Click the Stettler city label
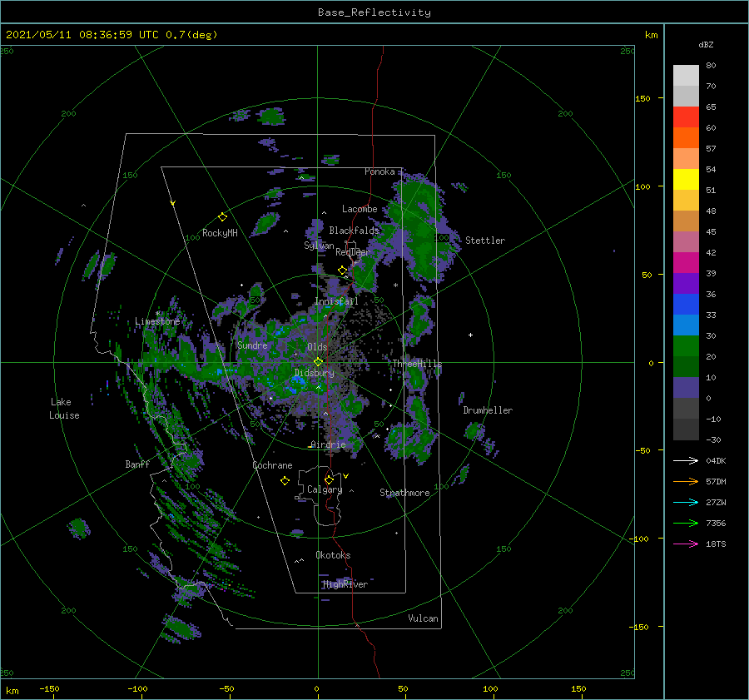The width and height of the screenshot is (749, 700). [x=485, y=241]
